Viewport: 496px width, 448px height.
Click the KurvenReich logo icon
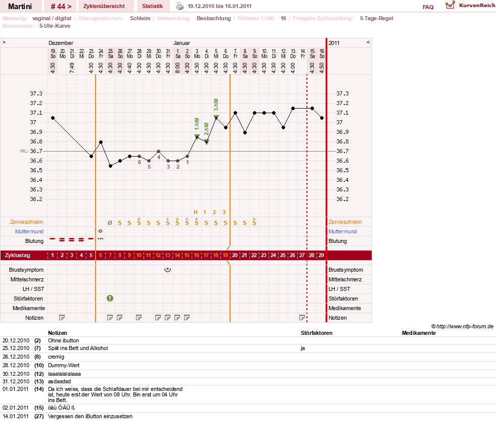coord(450,5)
